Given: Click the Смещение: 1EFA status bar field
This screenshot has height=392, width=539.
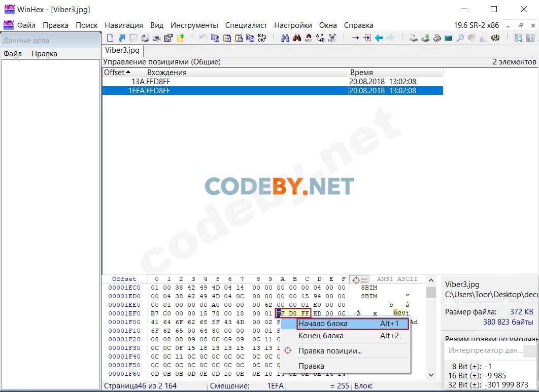Looking at the screenshot, I should click(247, 386).
